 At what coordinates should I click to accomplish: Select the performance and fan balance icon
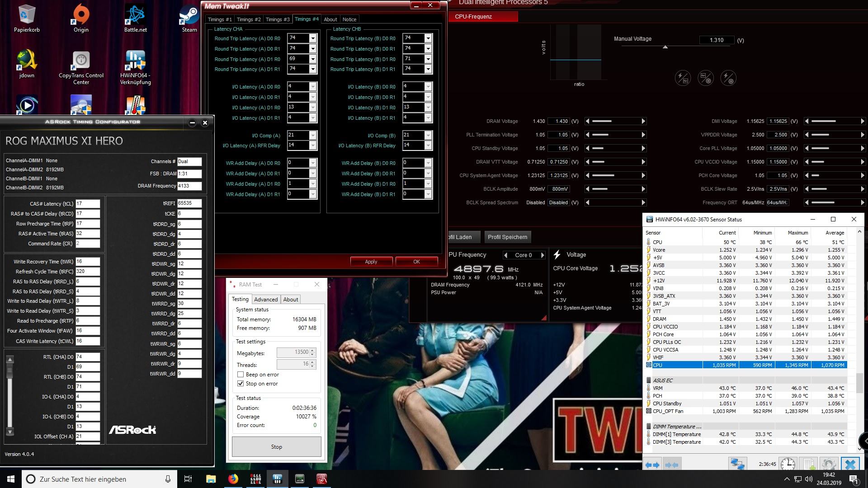coord(706,78)
